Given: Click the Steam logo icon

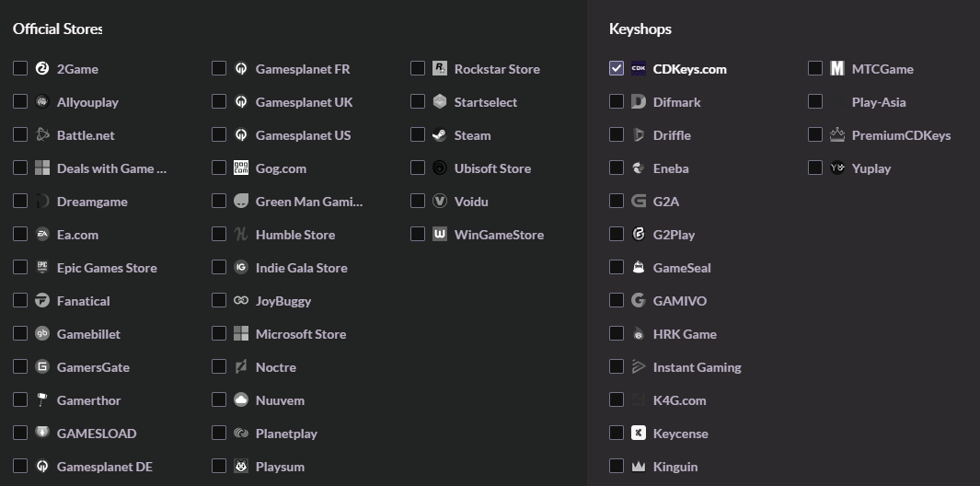Looking at the screenshot, I should click(x=439, y=134).
